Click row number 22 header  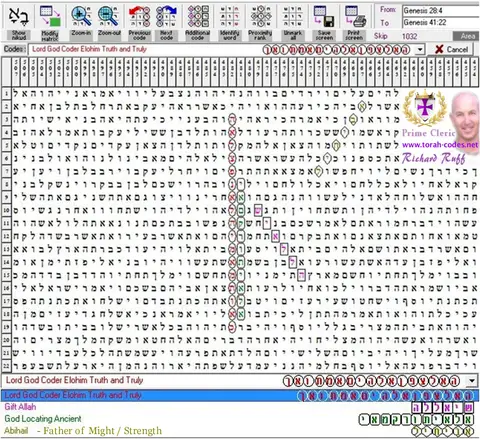6,366
